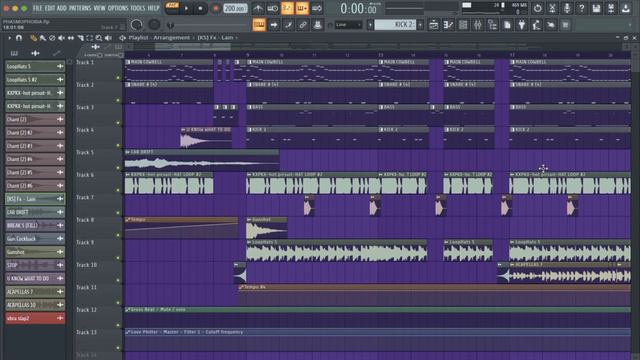The height and width of the screenshot is (360, 640).
Task: Open the VIEW menu
Action: click(100, 8)
